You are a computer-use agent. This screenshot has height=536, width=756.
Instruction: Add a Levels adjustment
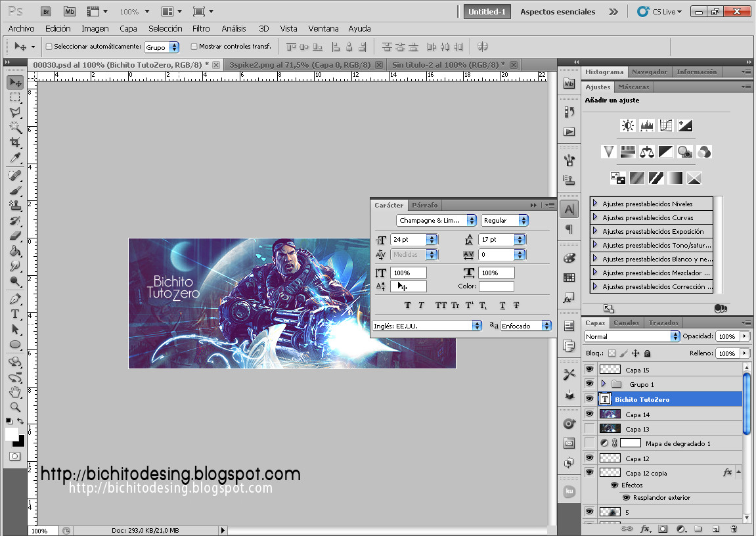646,126
